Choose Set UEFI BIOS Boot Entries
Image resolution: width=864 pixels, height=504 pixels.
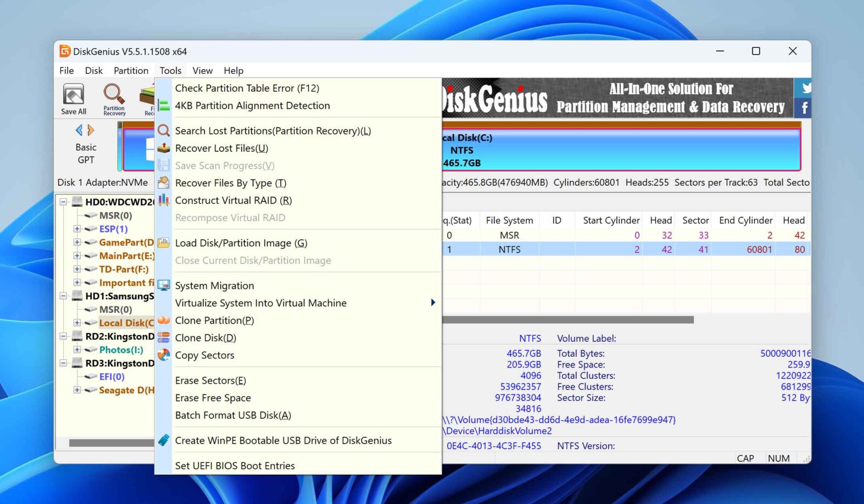[235, 465]
